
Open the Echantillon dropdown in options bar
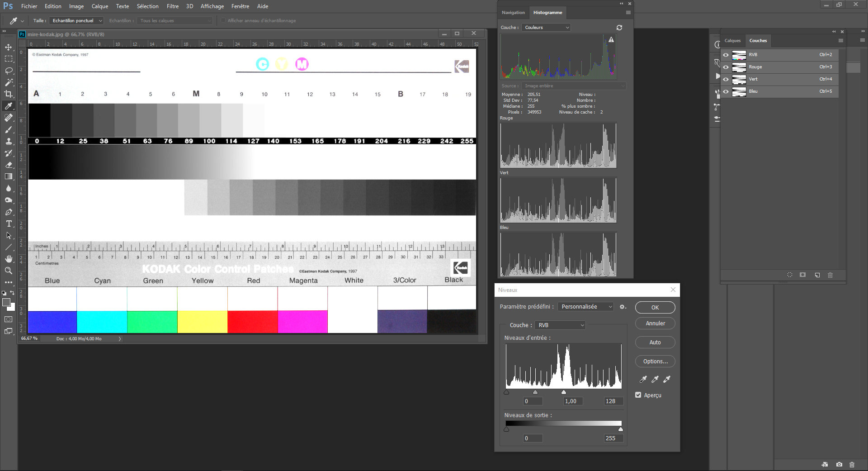pyautogui.click(x=175, y=20)
